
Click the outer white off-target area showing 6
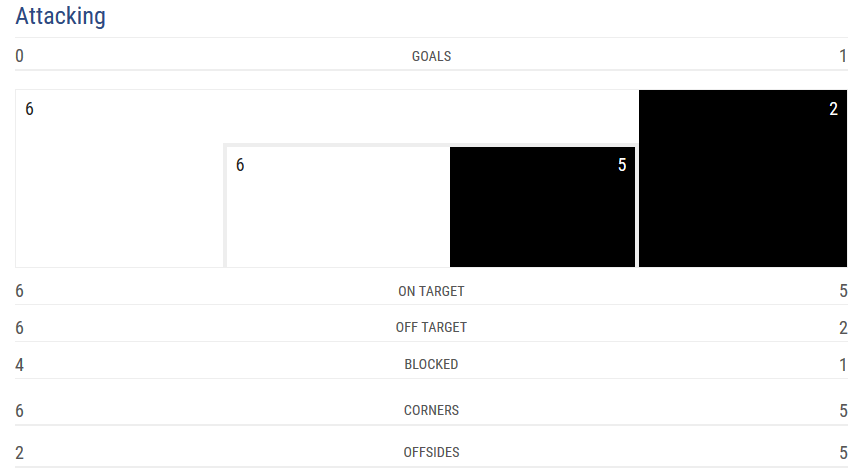119,179
